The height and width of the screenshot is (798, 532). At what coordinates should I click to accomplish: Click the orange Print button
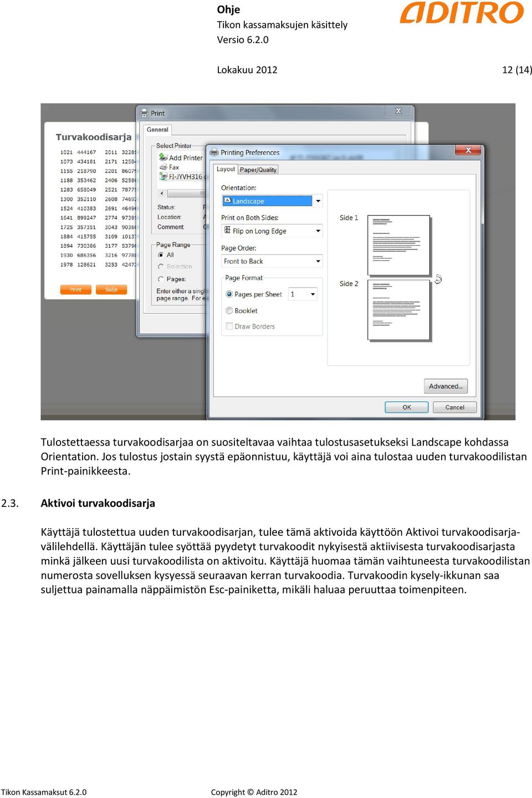(x=75, y=290)
